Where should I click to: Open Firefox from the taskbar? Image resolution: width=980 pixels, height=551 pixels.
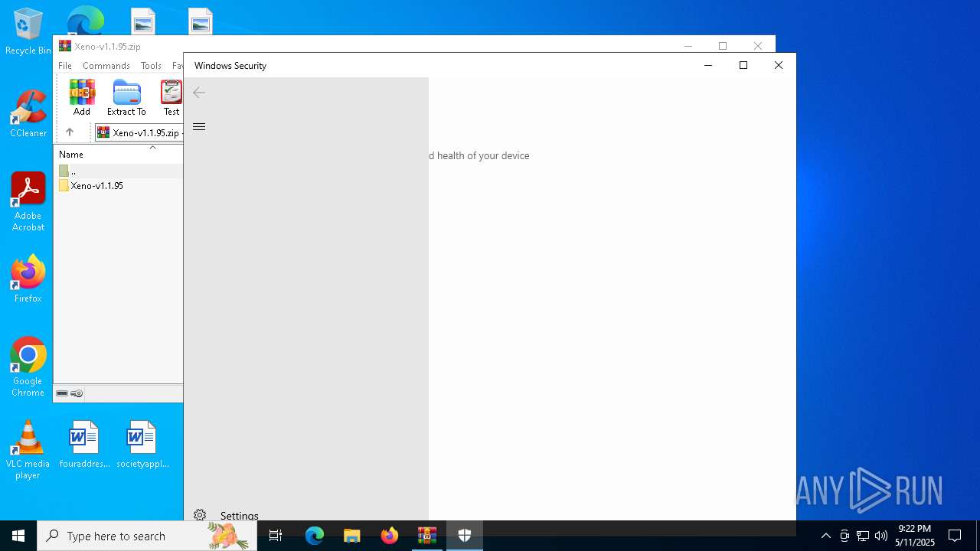390,536
